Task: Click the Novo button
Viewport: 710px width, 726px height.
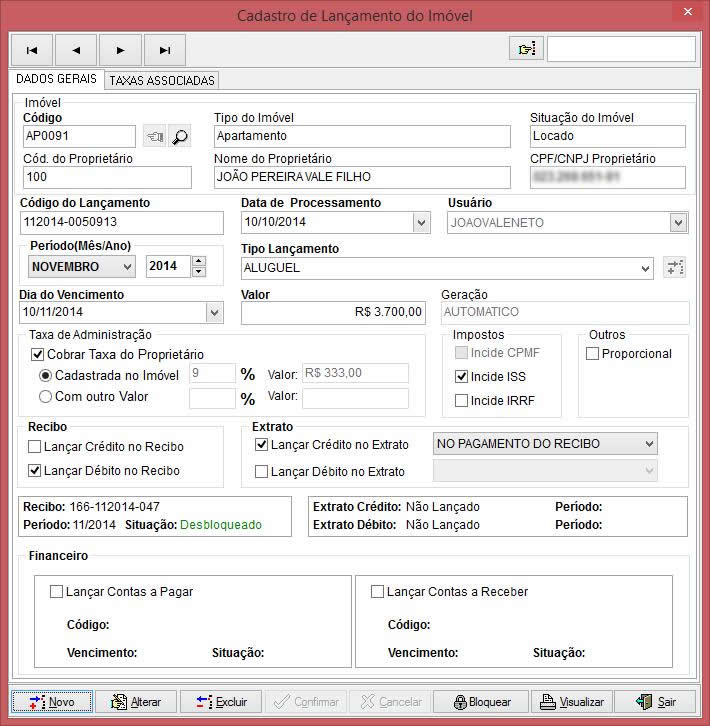Action: (52, 702)
